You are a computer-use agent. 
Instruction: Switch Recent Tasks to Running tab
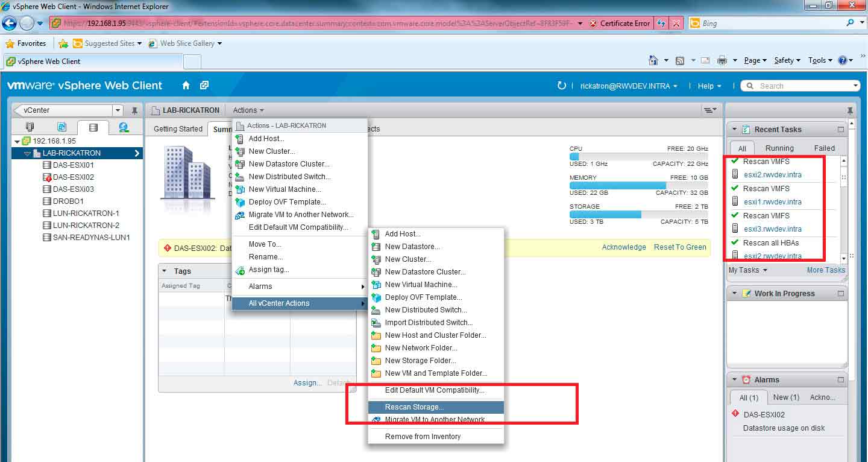tap(779, 148)
